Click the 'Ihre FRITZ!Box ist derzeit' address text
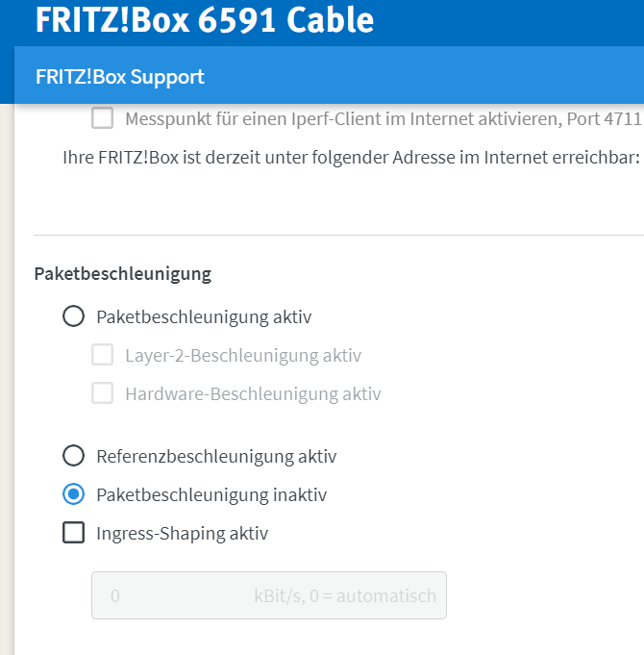 point(336,157)
